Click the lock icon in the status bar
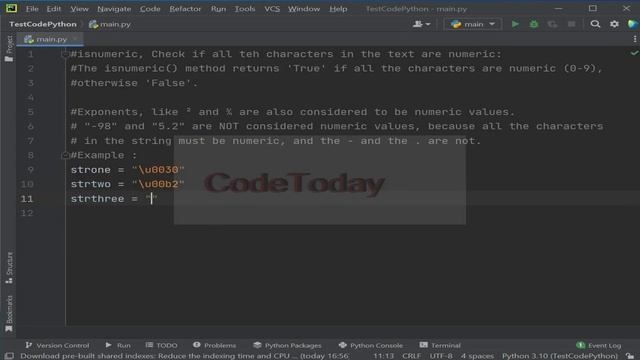This screenshot has width=640, height=360. (x=631, y=356)
